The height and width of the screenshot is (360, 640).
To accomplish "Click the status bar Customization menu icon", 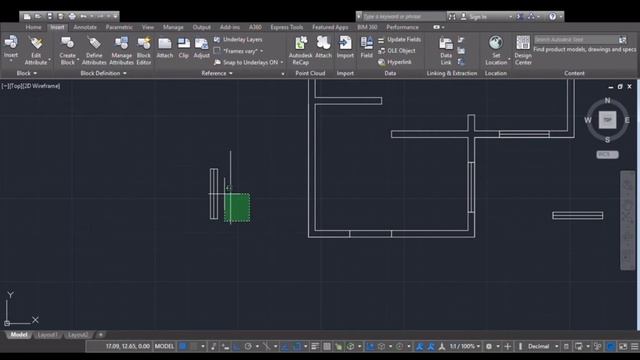I will (635, 347).
